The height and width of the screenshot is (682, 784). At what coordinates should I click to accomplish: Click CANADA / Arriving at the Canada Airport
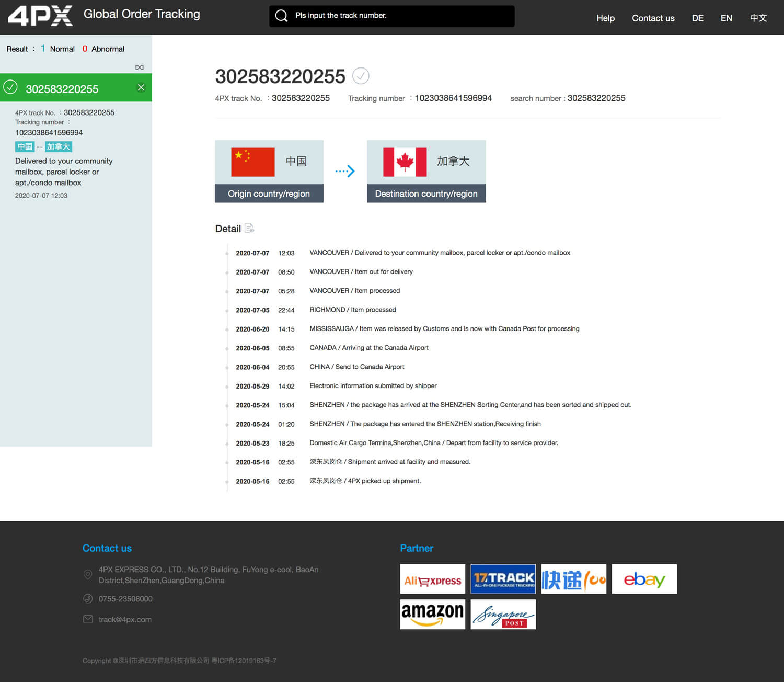[x=369, y=348]
